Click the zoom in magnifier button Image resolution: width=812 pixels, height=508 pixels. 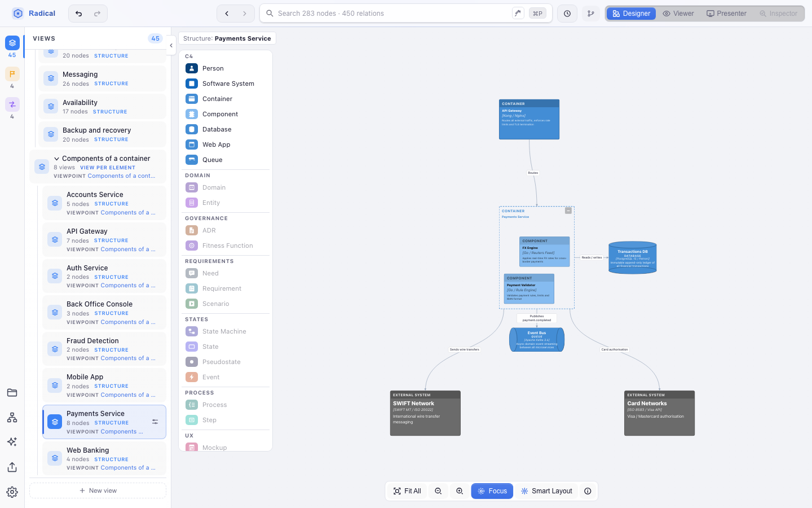(x=460, y=491)
